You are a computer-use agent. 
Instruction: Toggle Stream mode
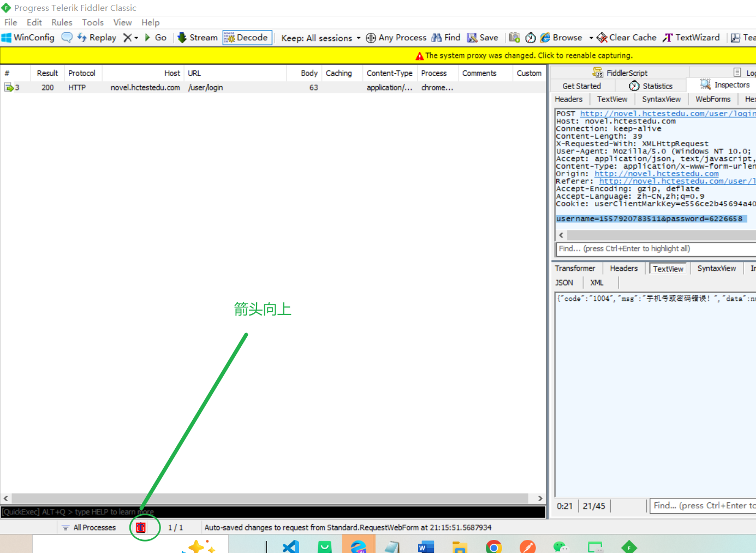point(198,37)
